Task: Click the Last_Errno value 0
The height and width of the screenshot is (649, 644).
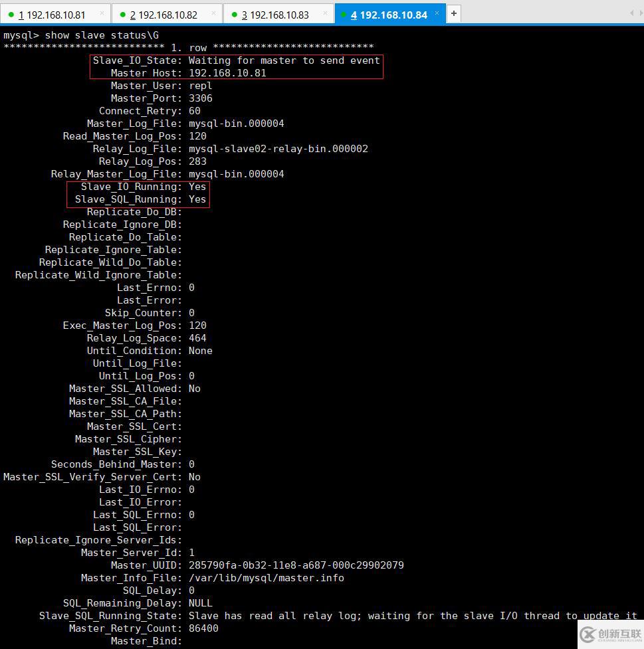Action: (191, 288)
